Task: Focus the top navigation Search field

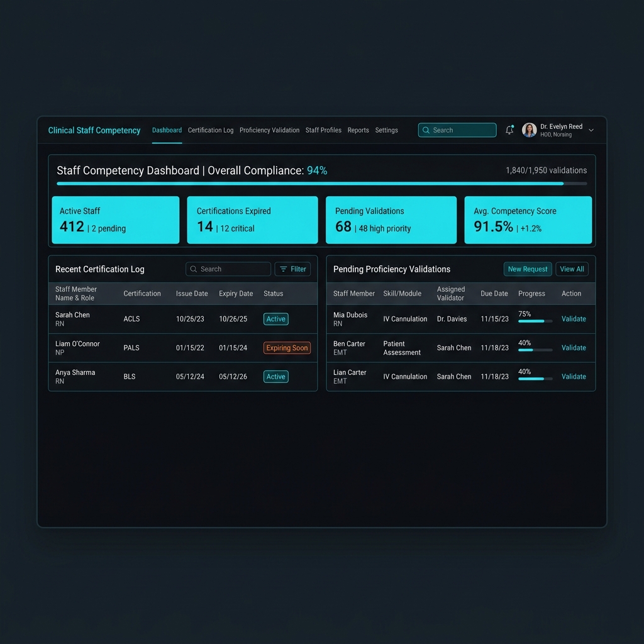Action: click(x=457, y=130)
